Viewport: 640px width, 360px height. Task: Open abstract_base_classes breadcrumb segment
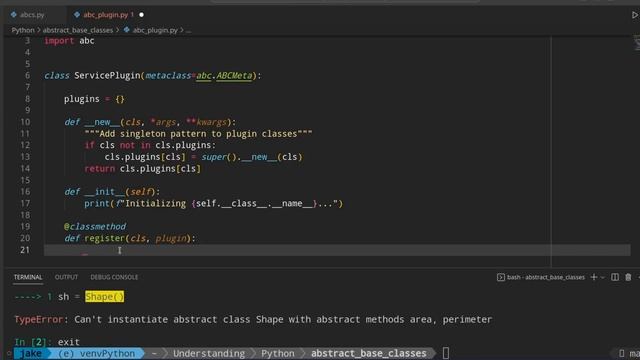(x=78, y=30)
